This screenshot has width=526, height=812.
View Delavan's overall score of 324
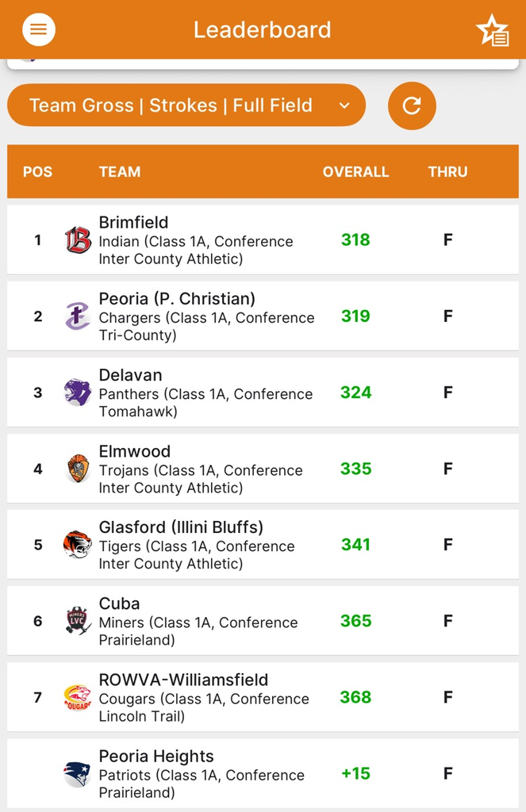(355, 393)
